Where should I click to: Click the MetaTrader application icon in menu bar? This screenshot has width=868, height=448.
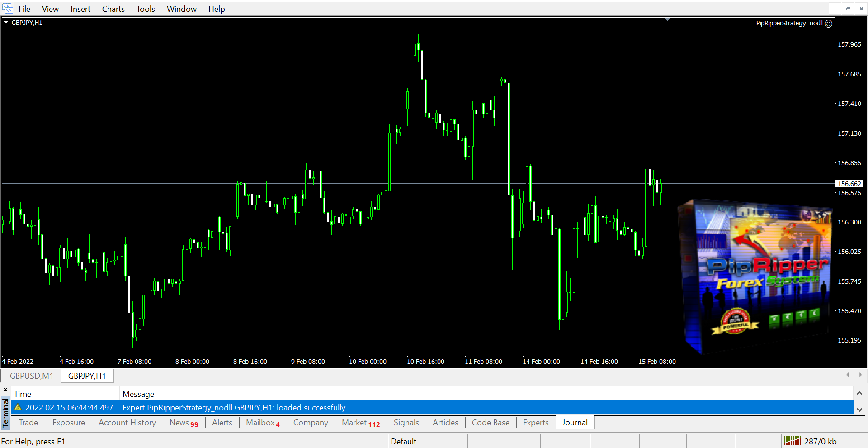pyautogui.click(x=8, y=9)
